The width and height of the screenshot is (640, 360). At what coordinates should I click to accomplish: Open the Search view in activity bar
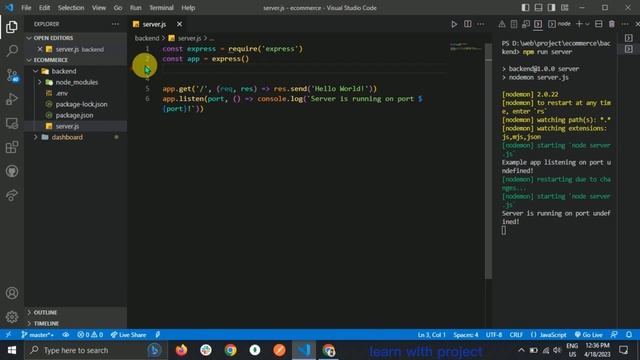point(12,51)
